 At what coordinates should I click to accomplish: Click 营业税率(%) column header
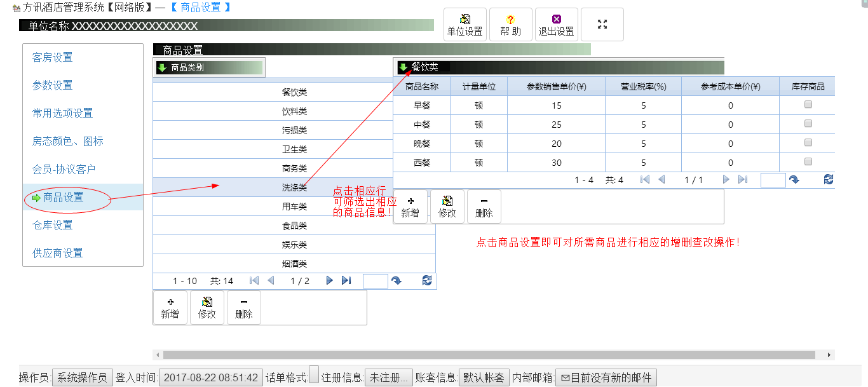643,86
